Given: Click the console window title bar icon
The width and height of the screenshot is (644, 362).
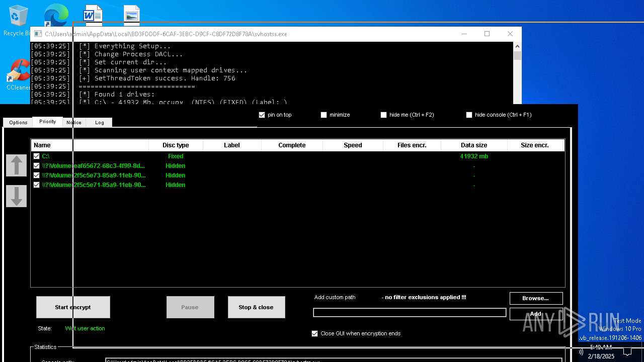Looking at the screenshot, I should click(38, 34).
